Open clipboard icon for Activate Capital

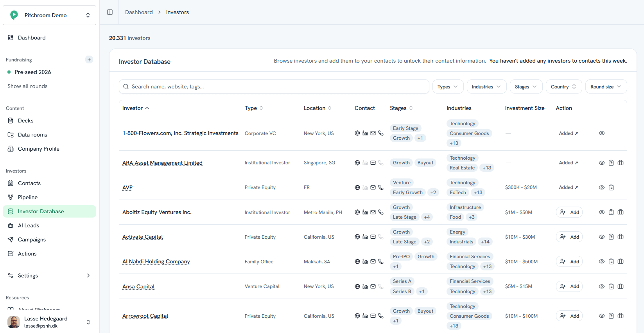611,237
